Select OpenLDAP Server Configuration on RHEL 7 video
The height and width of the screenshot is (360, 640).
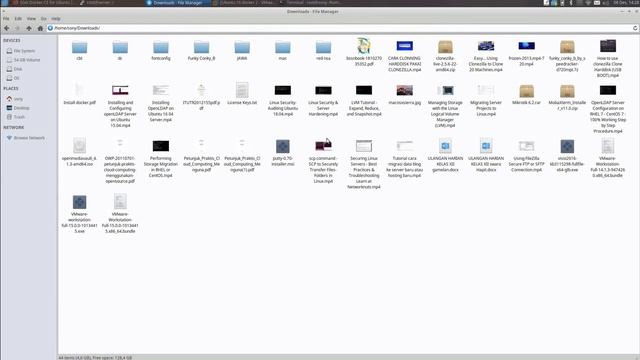tap(608, 109)
